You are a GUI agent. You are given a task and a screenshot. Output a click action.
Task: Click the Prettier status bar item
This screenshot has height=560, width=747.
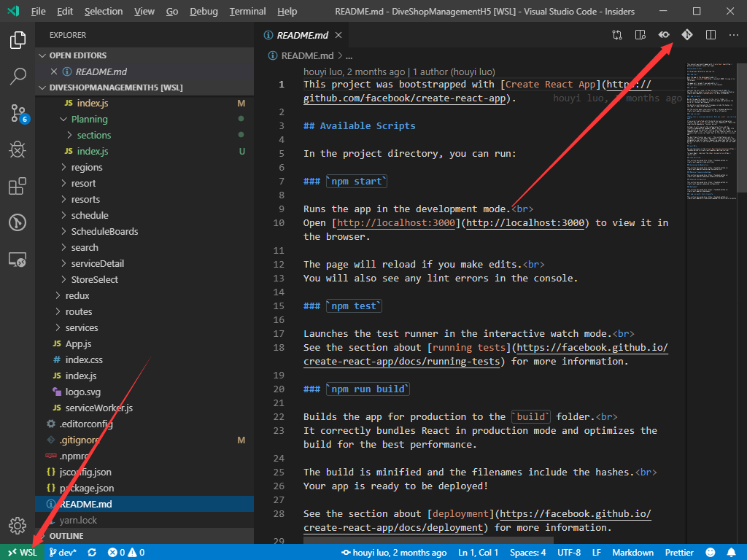tap(678, 553)
